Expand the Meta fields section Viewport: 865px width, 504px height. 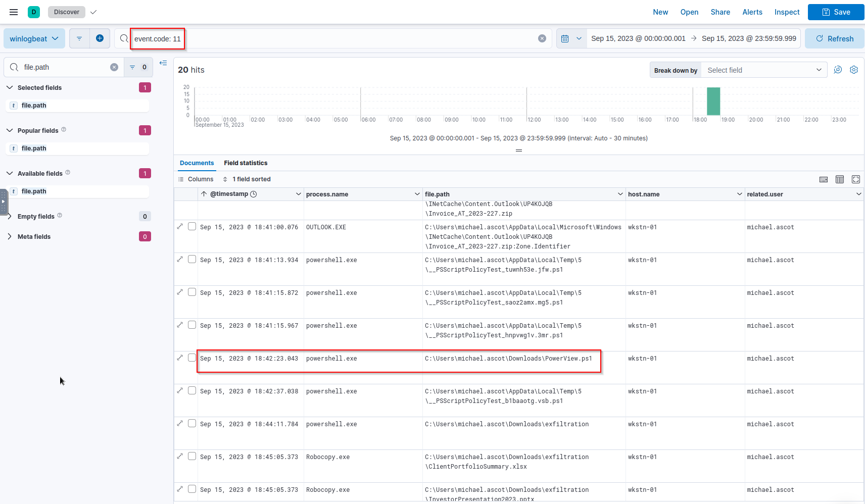[x=34, y=236]
